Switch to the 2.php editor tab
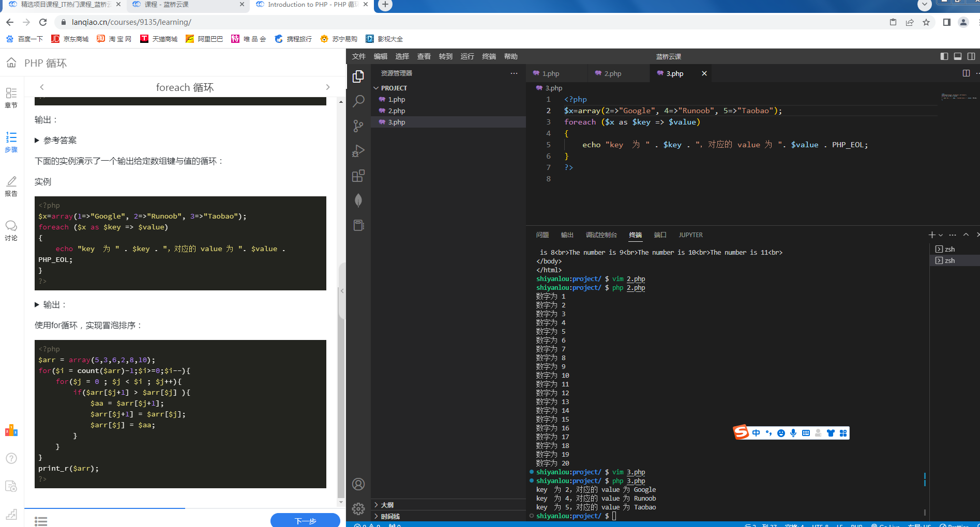This screenshot has width=980, height=527. pos(612,74)
